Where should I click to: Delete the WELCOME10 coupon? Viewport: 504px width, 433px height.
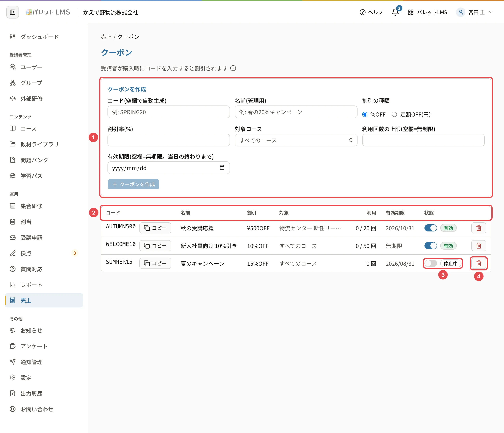pos(478,246)
